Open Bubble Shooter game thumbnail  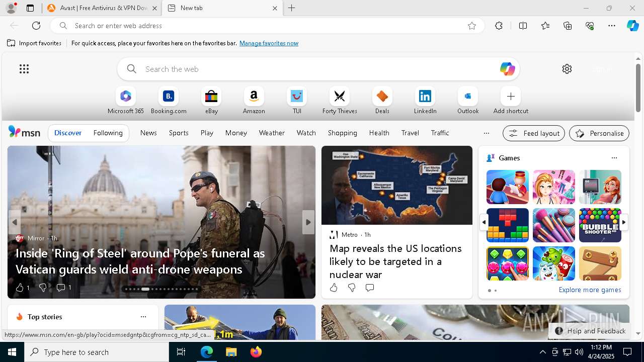tap(600, 225)
